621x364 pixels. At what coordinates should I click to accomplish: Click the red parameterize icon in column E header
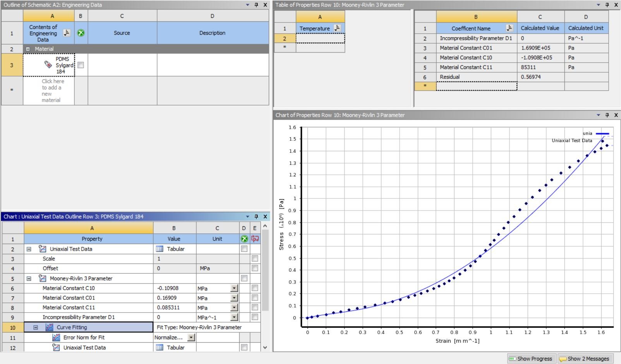(x=255, y=239)
